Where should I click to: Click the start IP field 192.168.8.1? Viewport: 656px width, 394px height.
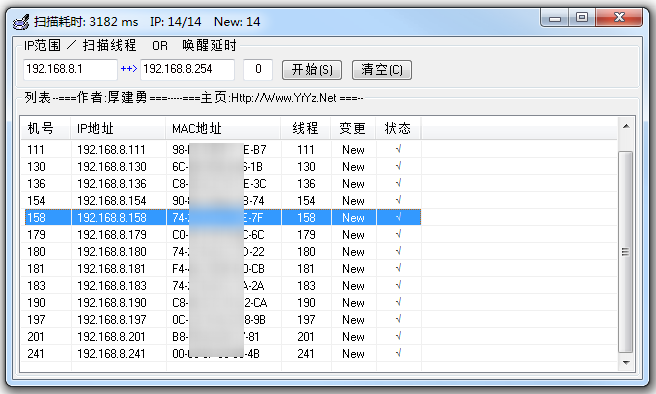point(70,69)
